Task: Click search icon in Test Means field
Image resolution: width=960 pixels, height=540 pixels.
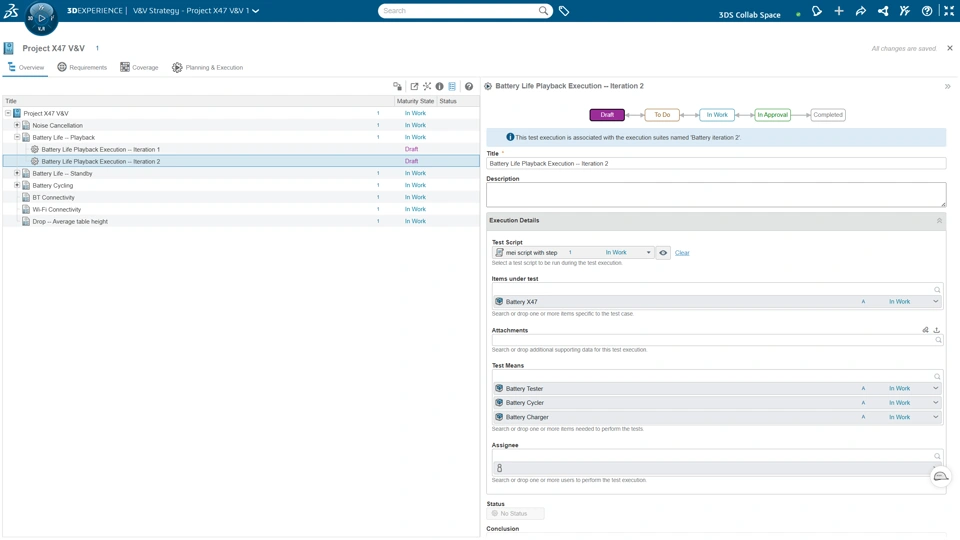Action: pyautogui.click(x=937, y=377)
